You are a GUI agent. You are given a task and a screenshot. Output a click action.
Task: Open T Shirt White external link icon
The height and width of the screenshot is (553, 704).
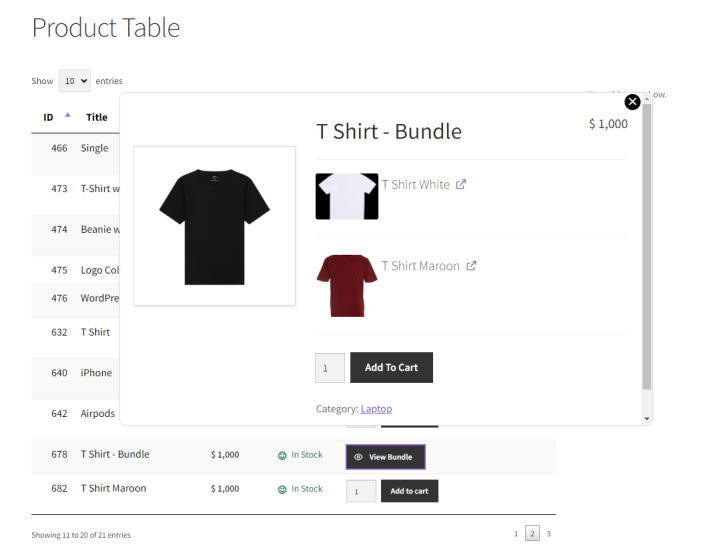tap(461, 184)
